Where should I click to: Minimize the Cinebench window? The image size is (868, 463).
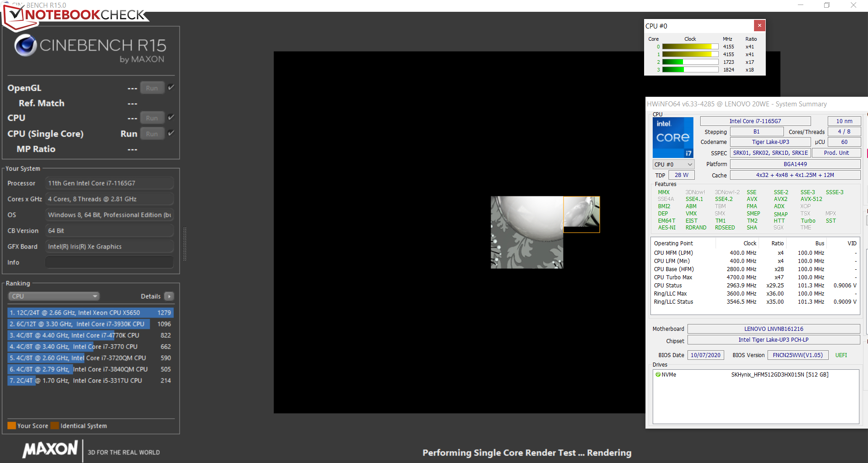800,5
